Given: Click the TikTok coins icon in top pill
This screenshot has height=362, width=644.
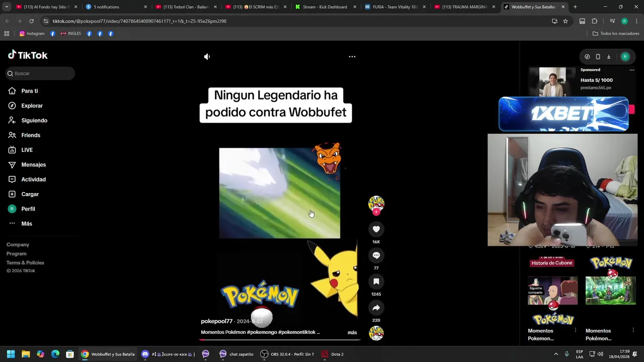Looking at the screenshot, I should point(587,57).
